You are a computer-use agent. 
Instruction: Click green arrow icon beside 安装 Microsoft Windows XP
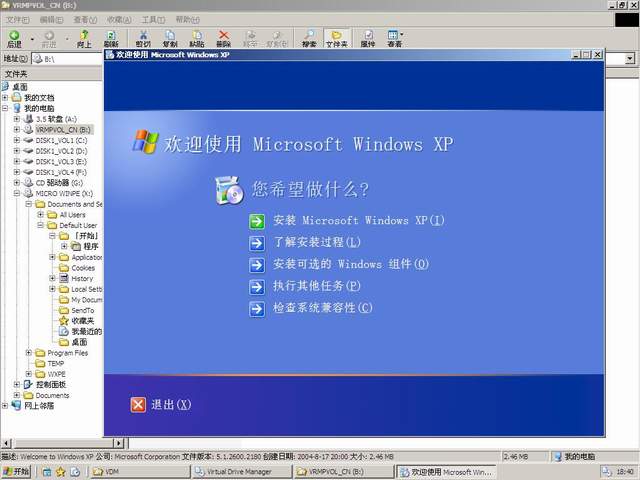click(257, 222)
